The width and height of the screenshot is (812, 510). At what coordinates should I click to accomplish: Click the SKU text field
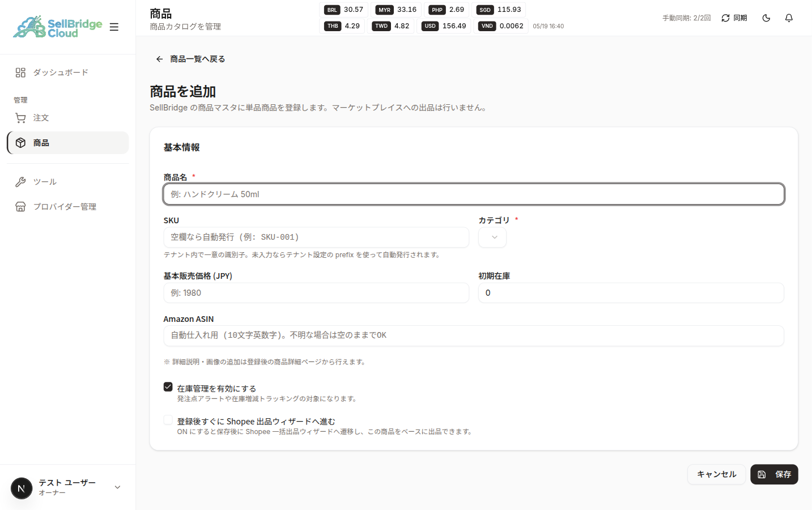316,237
